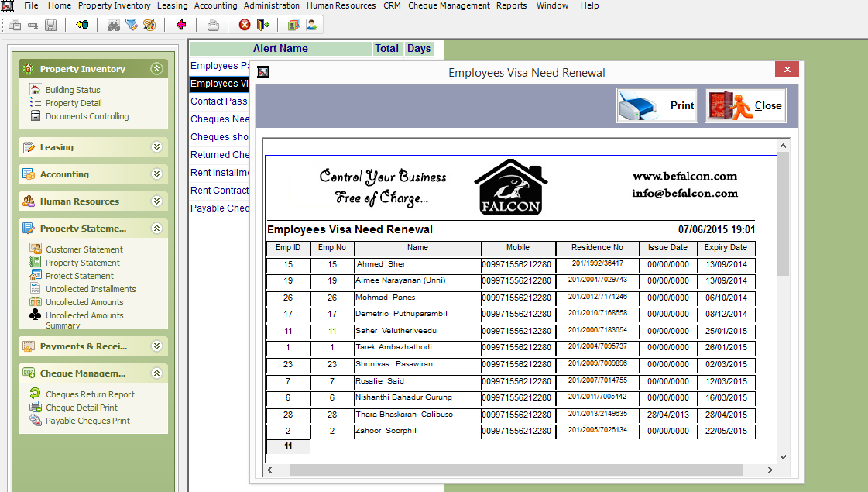This screenshot has height=492, width=868.
Task: Click the horizontal scrollbar left arrow
Action: pyautogui.click(x=269, y=470)
